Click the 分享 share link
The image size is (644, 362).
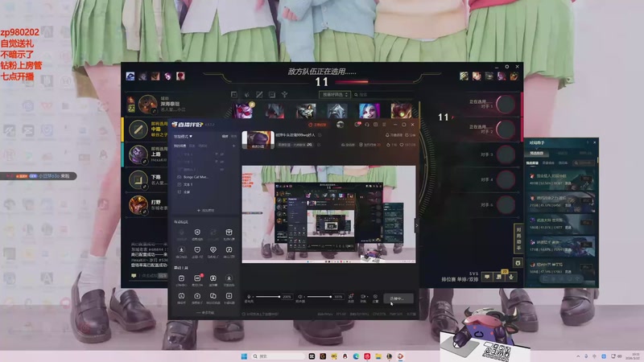(410, 134)
